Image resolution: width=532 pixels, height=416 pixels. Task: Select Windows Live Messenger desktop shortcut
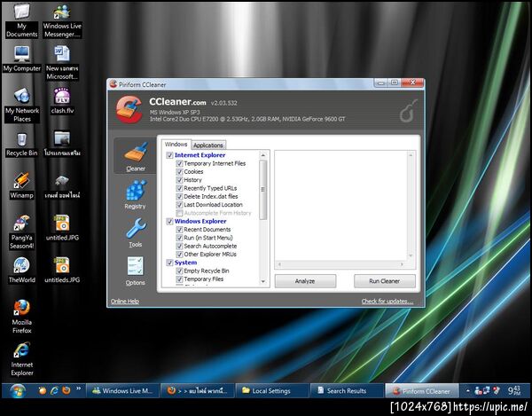click(x=62, y=20)
